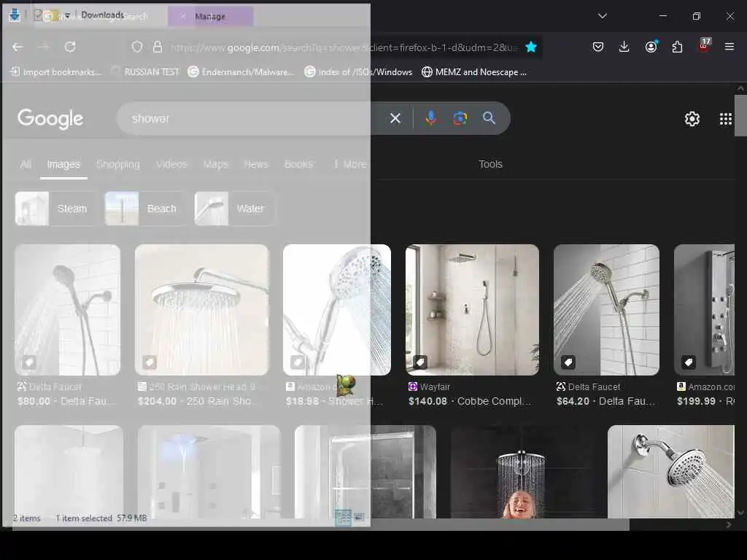The height and width of the screenshot is (560, 747).
Task: Switch to large icons view in Downloads window
Action: 359,517
